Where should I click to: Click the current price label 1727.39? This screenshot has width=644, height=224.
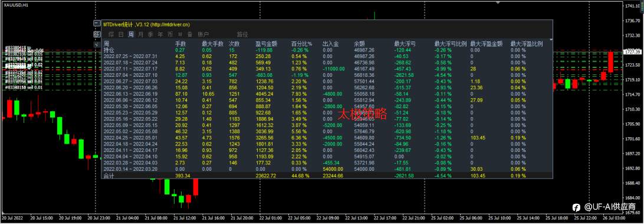pos(632,52)
